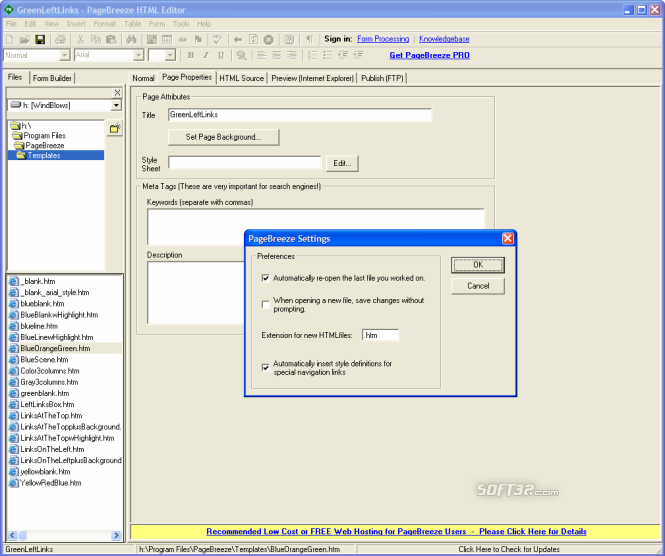Click the Find binoculars icon

[131, 39]
